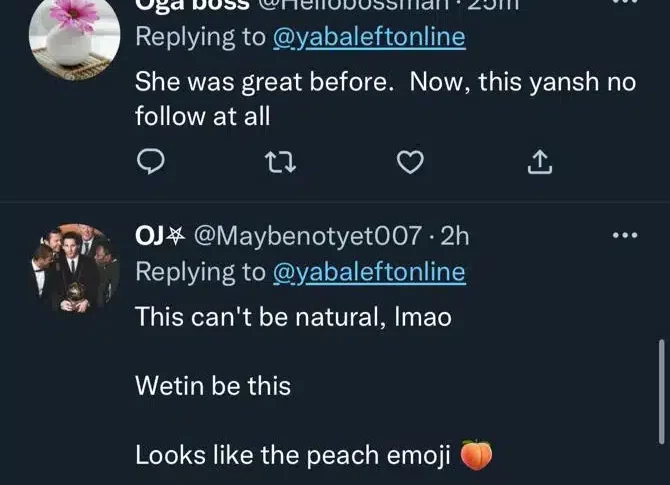The width and height of the screenshot is (670, 485).
Task: Click the reply icon under Oga boss's tweet
Action: (x=150, y=161)
